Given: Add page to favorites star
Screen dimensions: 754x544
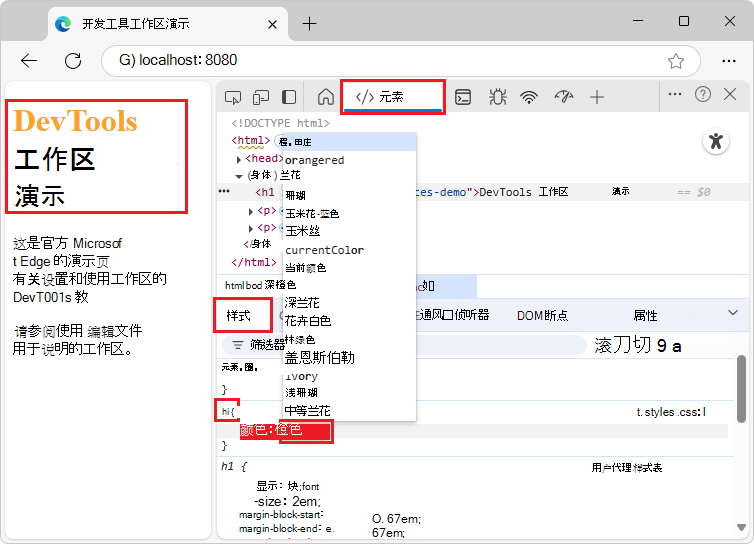Looking at the screenshot, I should 676,61.
